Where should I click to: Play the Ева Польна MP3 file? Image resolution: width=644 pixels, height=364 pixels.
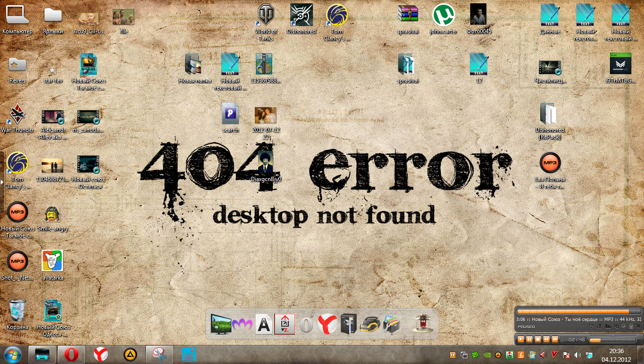(550, 170)
